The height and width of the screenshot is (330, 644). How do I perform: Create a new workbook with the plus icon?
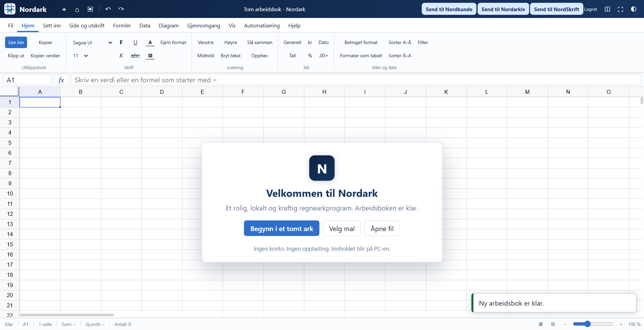tap(64, 9)
